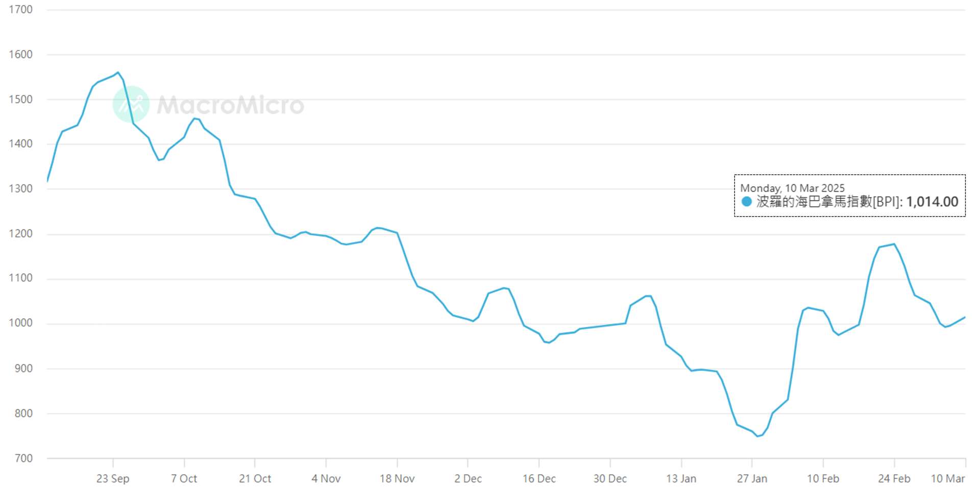Click the 30 Dec x-axis label
The height and width of the screenshot is (494, 980).
[610, 479]
